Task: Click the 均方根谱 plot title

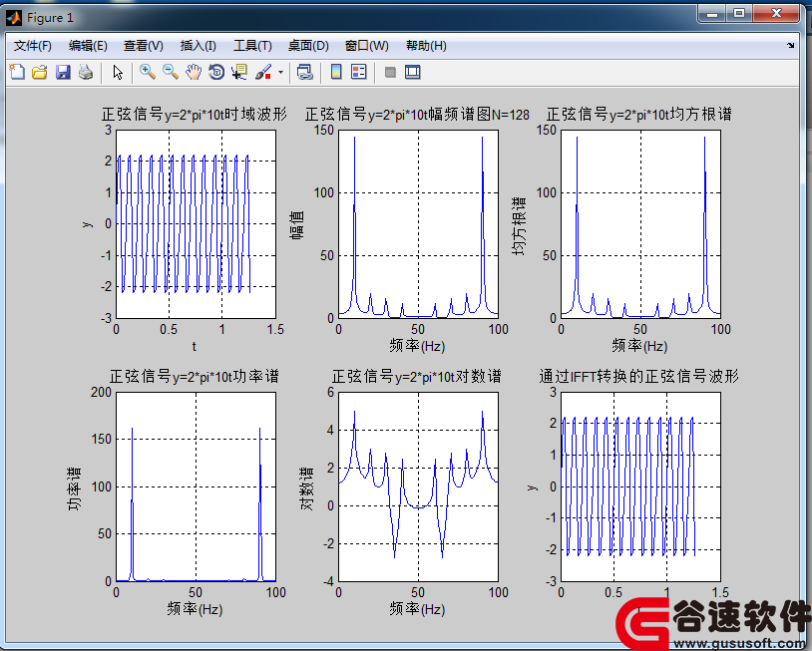Action: pyautogui.click(x=639, y=115)
